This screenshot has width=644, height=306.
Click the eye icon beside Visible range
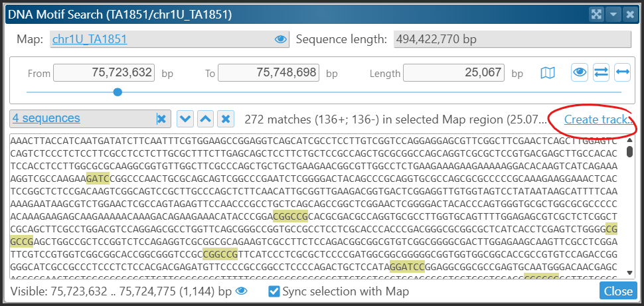tap(242, 291)
